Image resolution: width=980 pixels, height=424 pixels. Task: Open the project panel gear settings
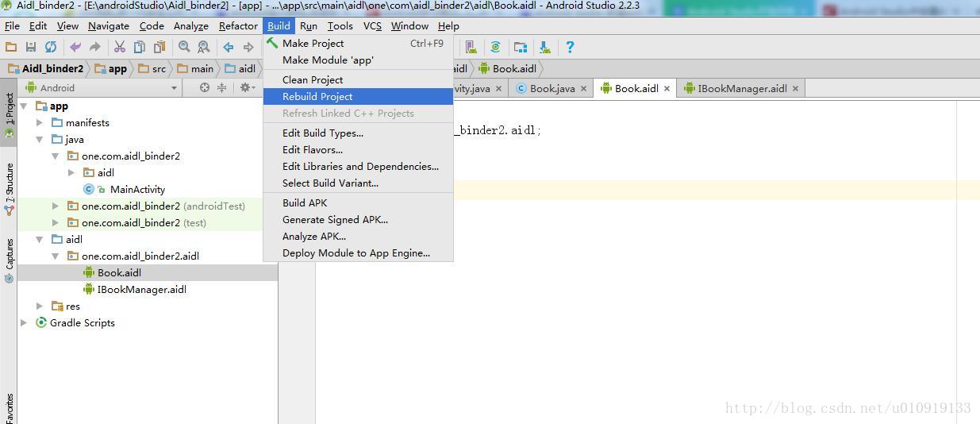pos(247,87)
